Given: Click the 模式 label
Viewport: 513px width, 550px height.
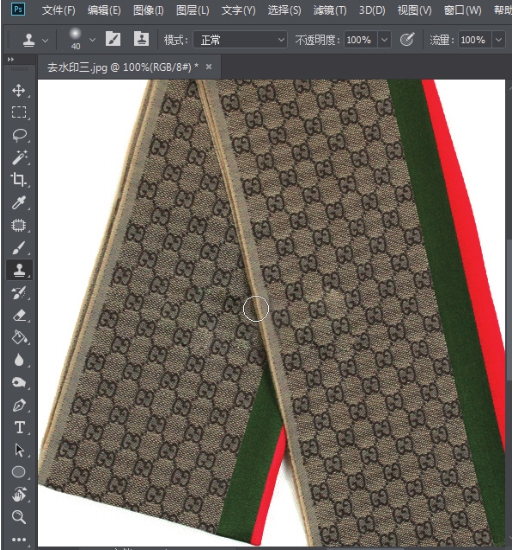Looking at the screenshot, I should 176,40.
